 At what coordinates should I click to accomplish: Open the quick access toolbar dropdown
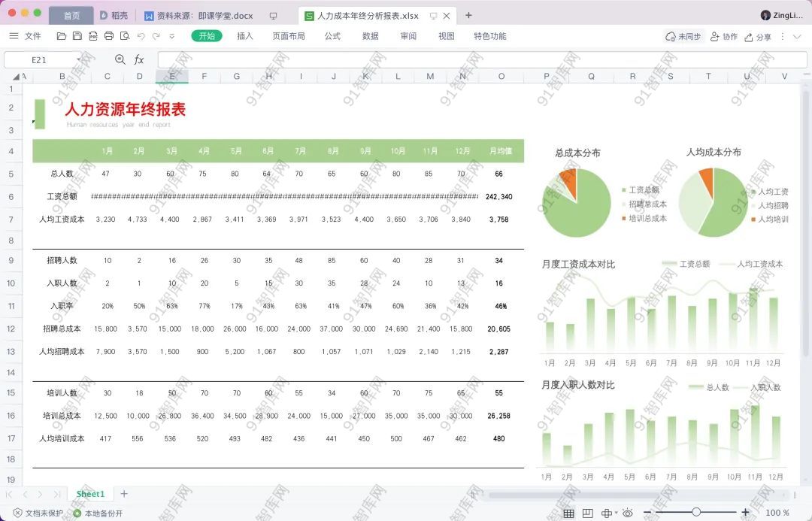tap(172, 36)
